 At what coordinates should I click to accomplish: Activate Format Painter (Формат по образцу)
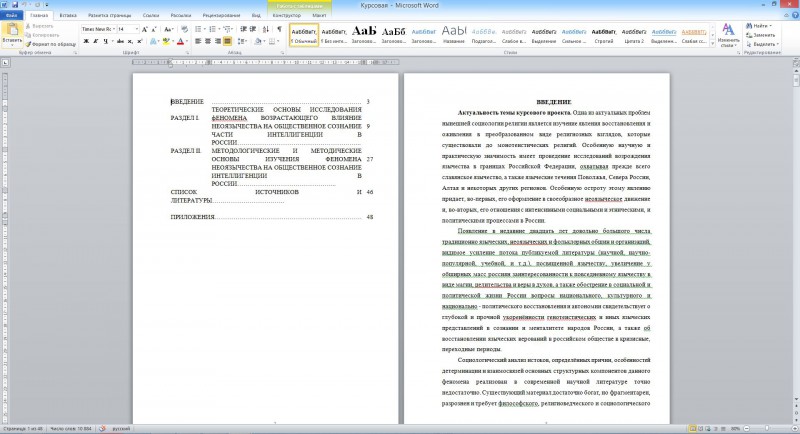[x=51, y=44]
